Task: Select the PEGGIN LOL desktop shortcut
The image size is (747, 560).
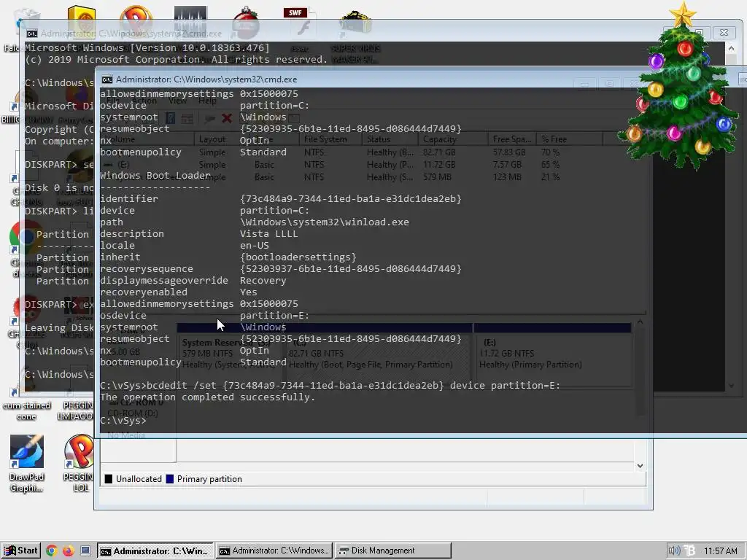Action: point(80,463)
